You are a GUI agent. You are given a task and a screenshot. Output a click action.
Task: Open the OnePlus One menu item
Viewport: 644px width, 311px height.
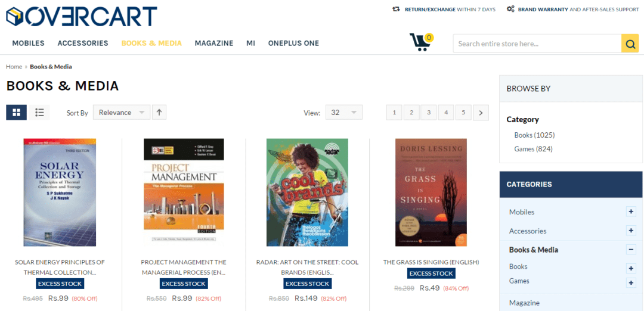tap(293, 43)
